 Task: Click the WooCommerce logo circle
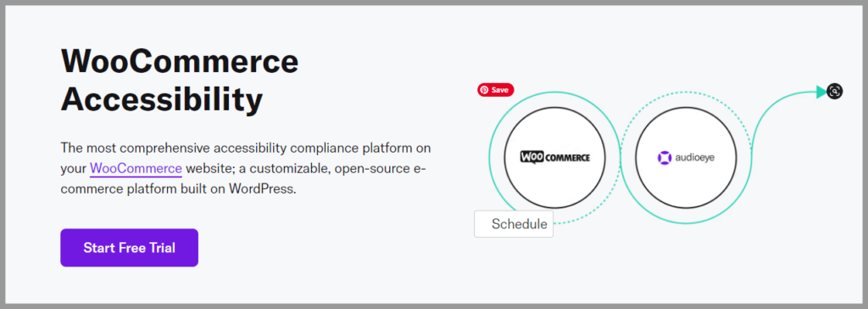554,158
